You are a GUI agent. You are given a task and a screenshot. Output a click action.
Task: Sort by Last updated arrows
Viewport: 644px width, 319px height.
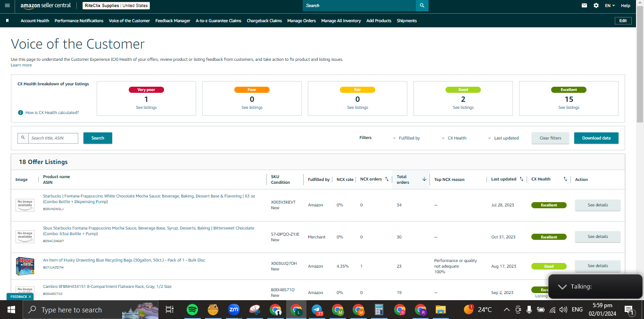(x=521, y=179)
